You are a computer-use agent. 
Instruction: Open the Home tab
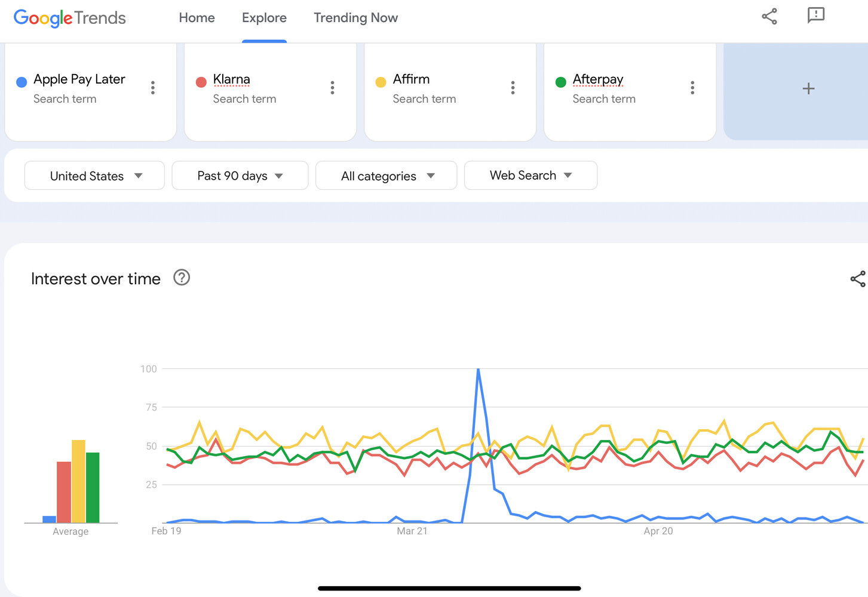tap(197, 18)
